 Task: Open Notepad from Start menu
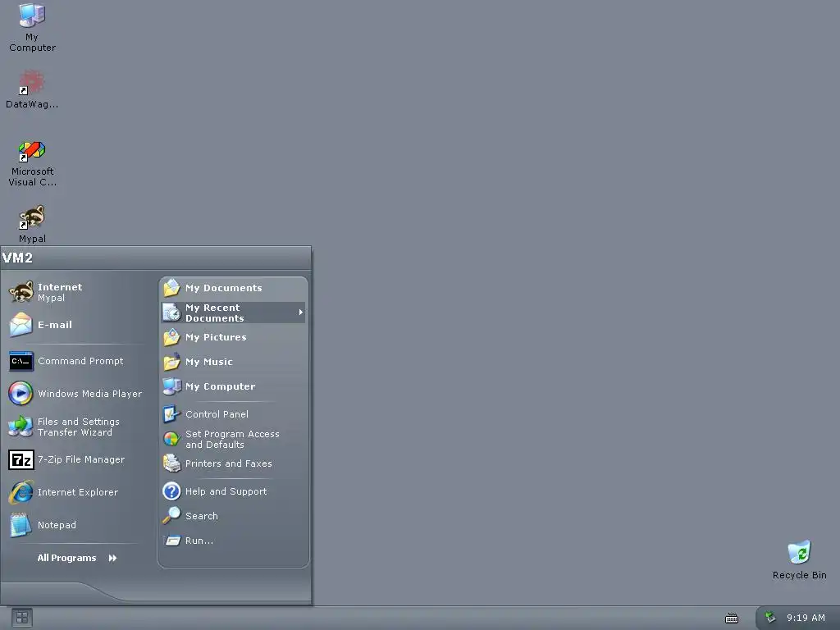pyautogui.click(x=76, y=525)
